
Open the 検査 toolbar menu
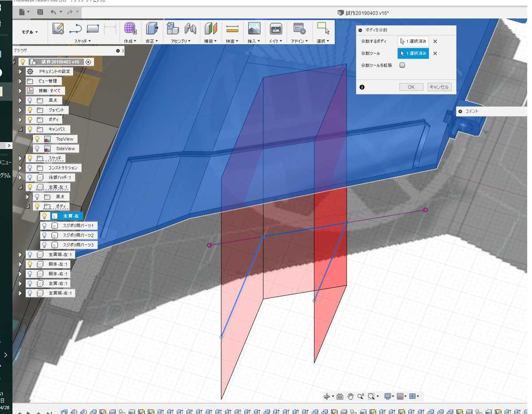[x=232, y=41]
